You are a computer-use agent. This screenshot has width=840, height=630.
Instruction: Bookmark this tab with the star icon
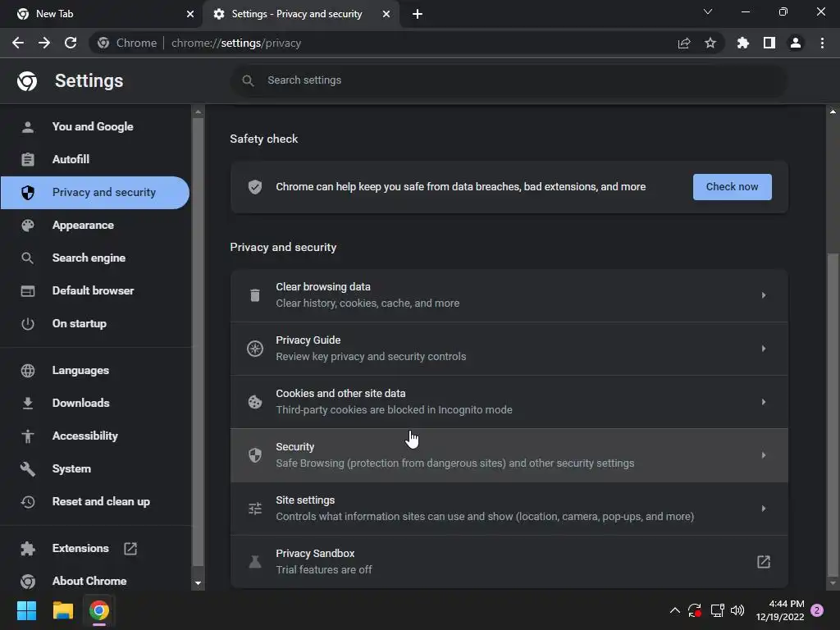710,43
